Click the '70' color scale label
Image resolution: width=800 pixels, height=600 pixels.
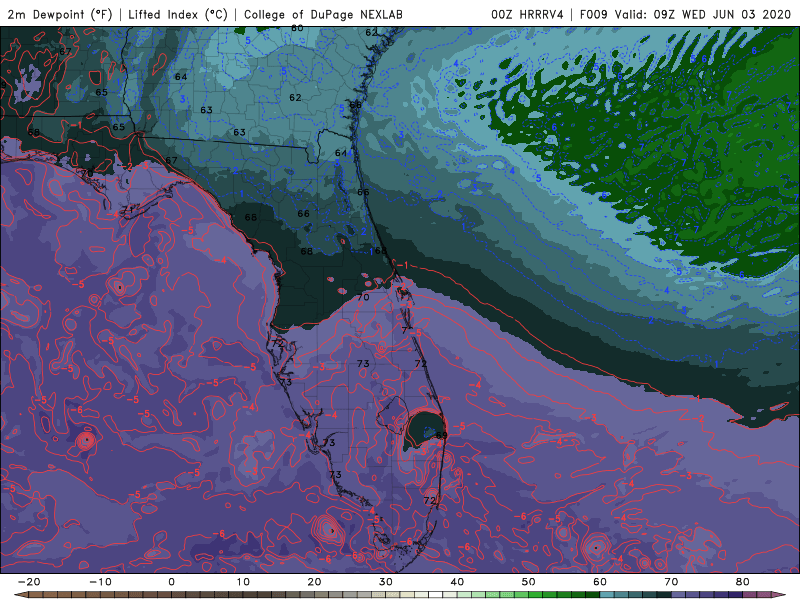(671, 582)
